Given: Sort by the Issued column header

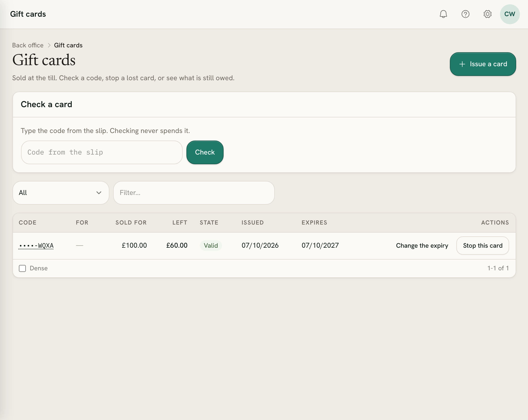Looking at the screenshot, I should 252,223.
